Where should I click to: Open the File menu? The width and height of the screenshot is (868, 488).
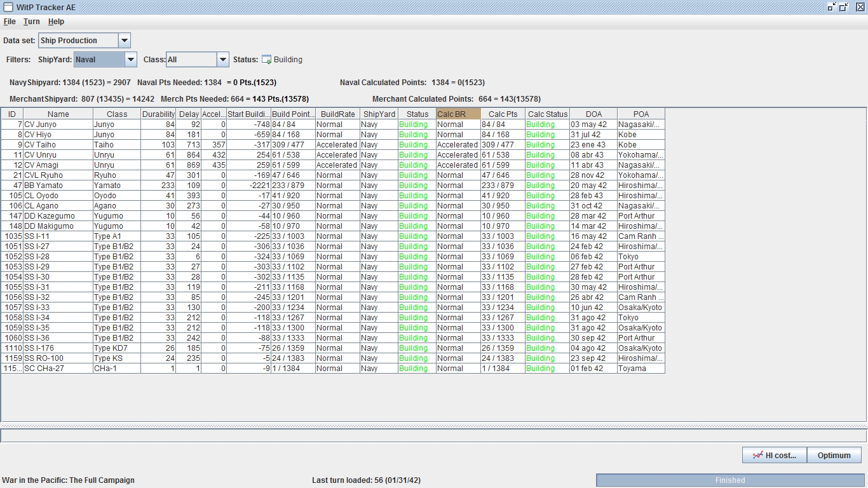10,22
